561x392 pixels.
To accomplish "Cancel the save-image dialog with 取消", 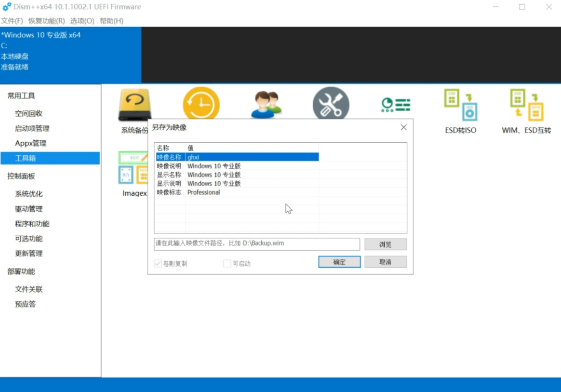I will [x=385, y=262].
